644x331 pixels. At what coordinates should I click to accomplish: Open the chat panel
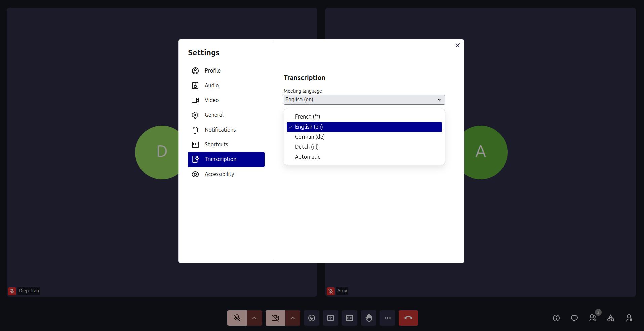pyautogui.click(x=574, y=318)
